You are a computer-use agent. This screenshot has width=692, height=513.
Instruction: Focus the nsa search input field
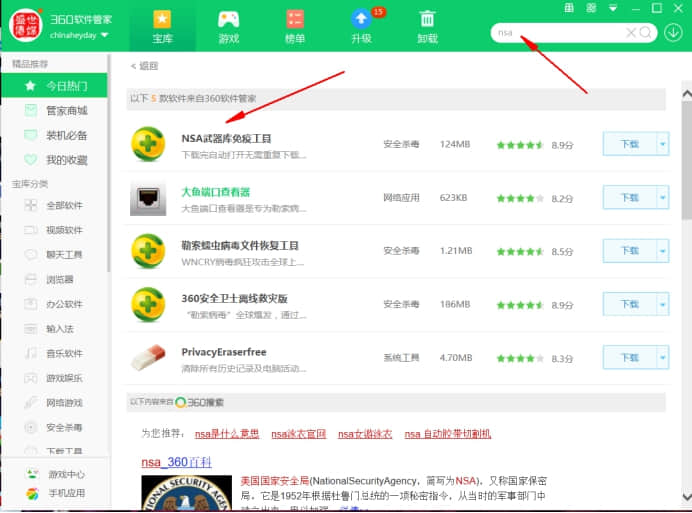(x=560, y=32)
